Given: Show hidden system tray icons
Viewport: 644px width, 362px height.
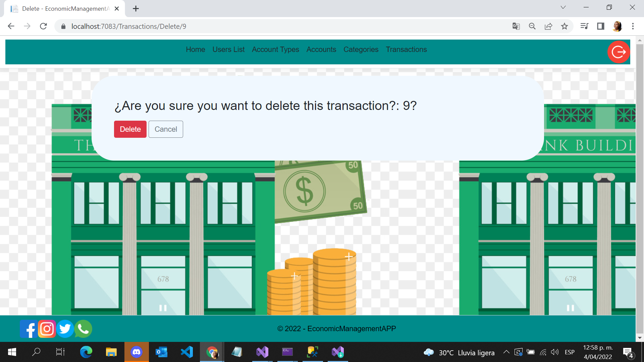Looking at the screenshot, I should point(506,352).
